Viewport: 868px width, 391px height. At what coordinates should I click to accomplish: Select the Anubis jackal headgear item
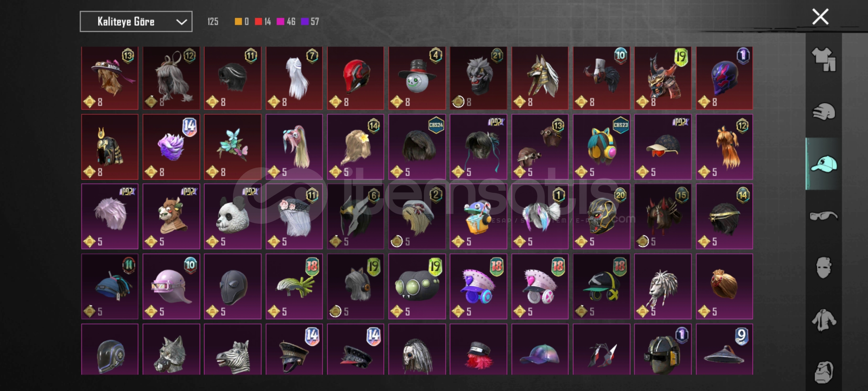[540, 78]
